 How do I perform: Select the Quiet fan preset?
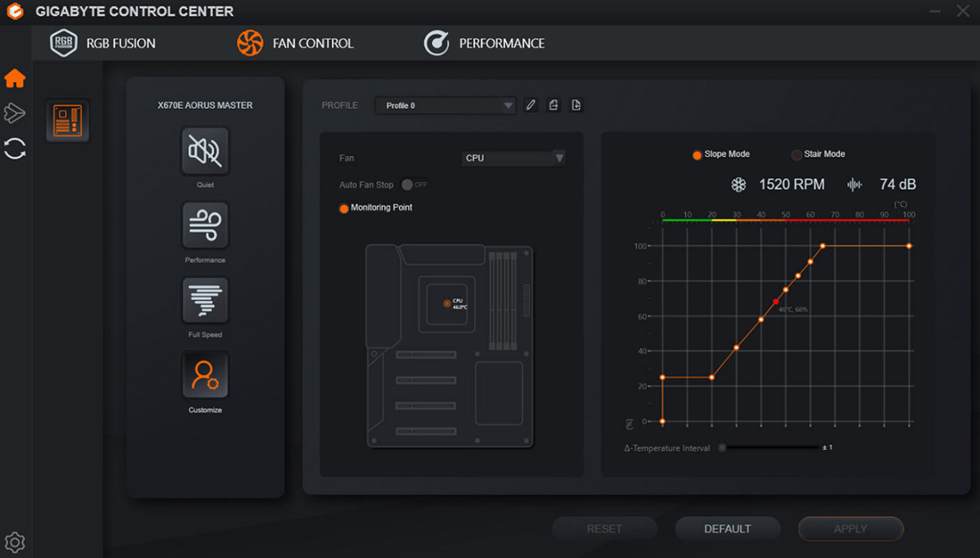(205, 151)
